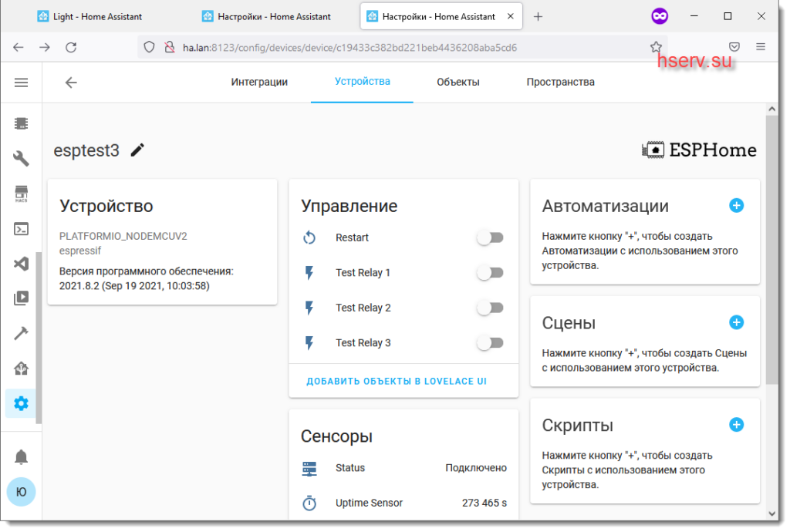The height and width of the screenshot is (532, 790).
Task: Toggle the Restart switch
Action: (x=489, y=237)
